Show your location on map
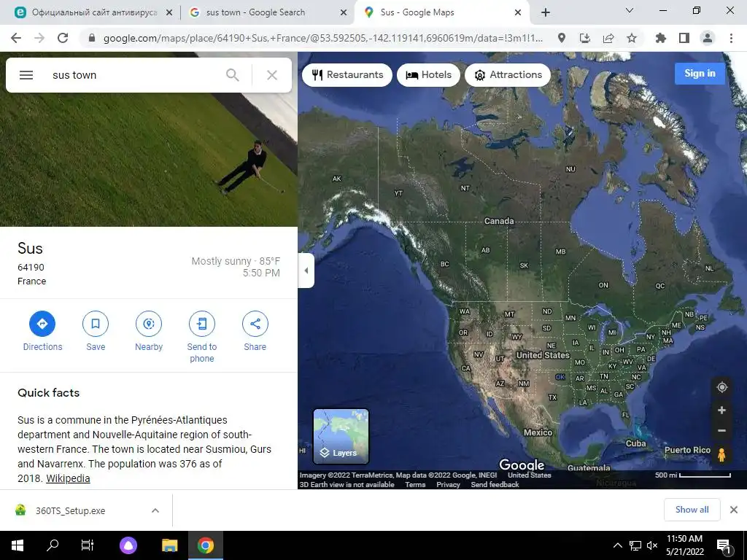 [721, 387]
